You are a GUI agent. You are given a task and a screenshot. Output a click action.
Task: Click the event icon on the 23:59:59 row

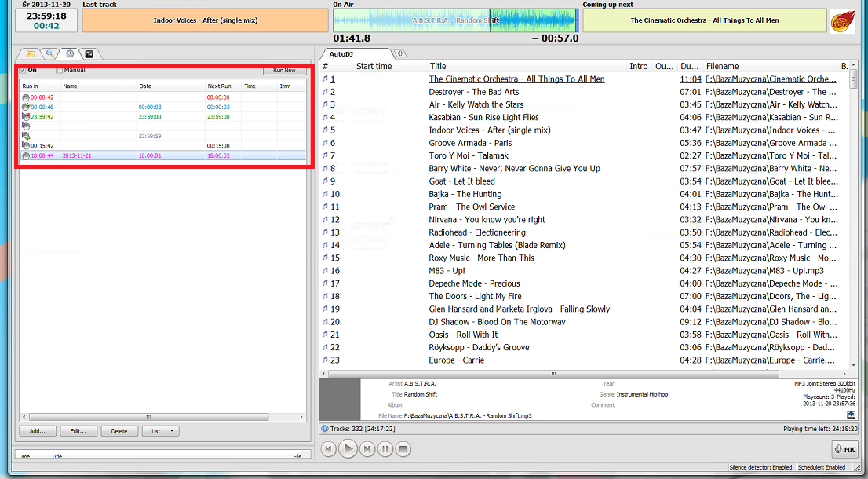26,136
